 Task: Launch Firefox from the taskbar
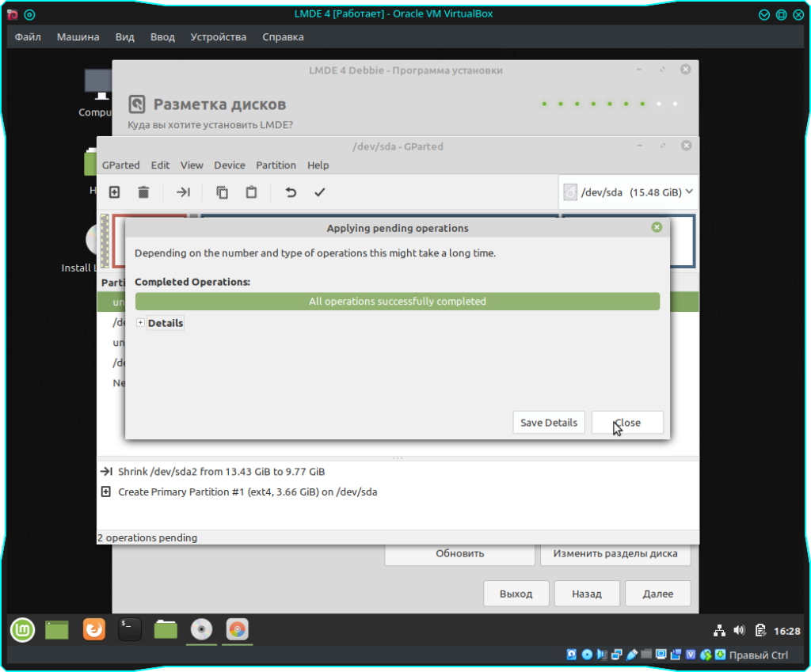pyautogui.click(x=94, y=630)
